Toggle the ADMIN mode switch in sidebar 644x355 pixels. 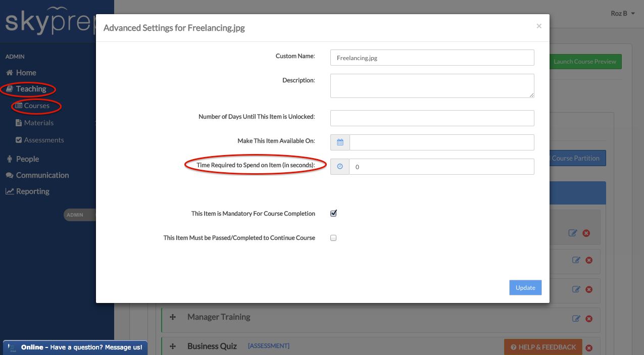point(79,215)
